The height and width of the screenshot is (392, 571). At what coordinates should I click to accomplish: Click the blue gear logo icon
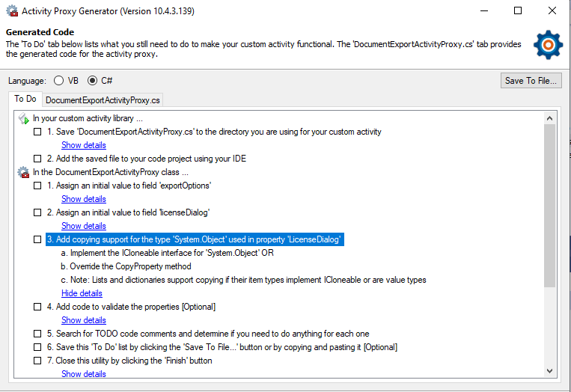click(x=548, y=44)
